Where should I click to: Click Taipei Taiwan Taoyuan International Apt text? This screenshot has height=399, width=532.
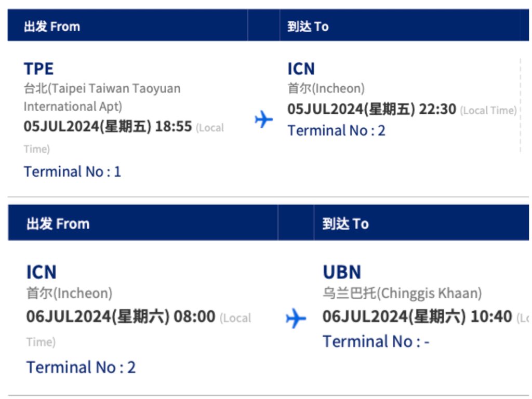click(x=102, y=97)
